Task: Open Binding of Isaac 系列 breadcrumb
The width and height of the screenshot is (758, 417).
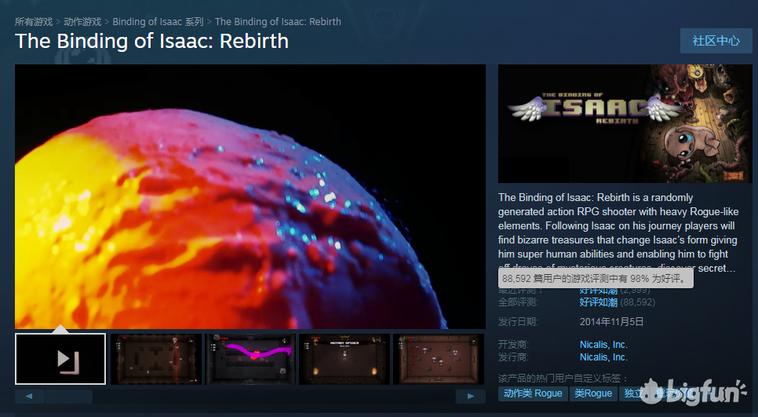Action: point(158,22)
